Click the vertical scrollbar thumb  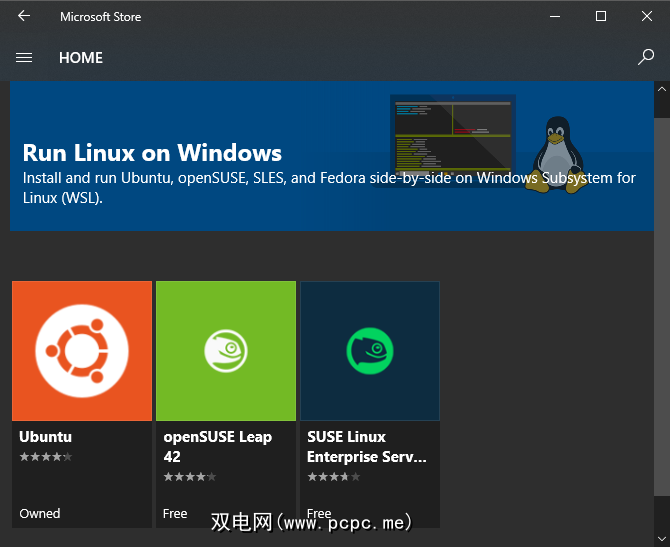point(662,307)
